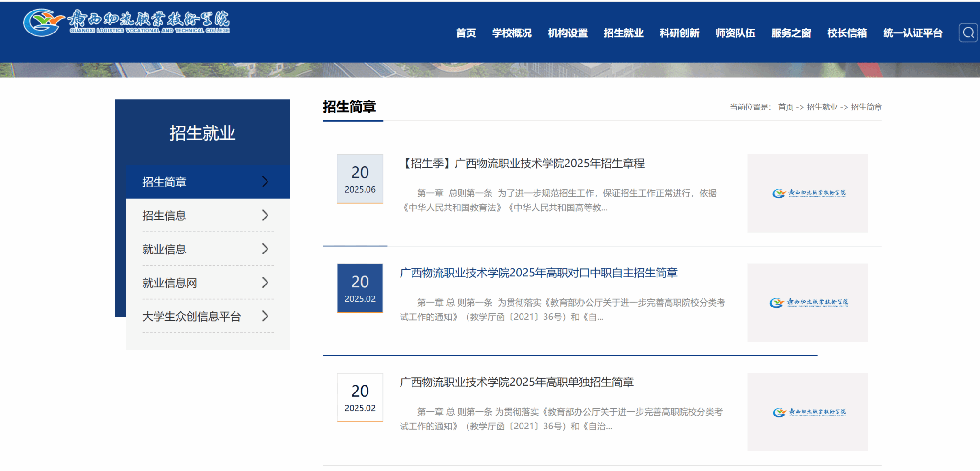This screenshot has width=980, height=471.
Task: Click the search magnifier icon in header
Action: [x=968, y=33]
